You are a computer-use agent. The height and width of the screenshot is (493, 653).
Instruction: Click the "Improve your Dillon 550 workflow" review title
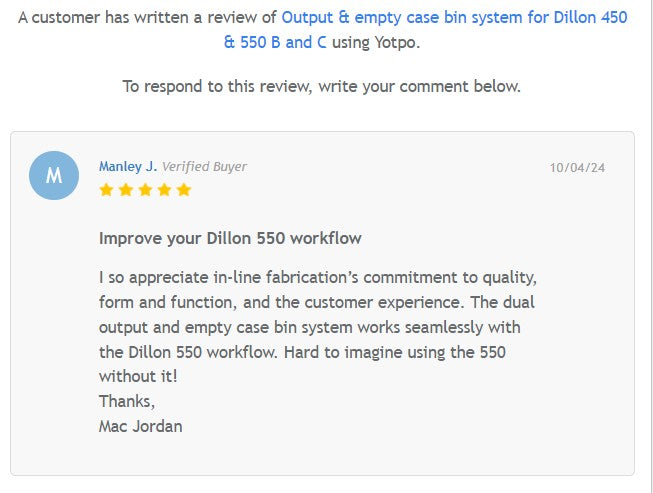coord(230,238)
